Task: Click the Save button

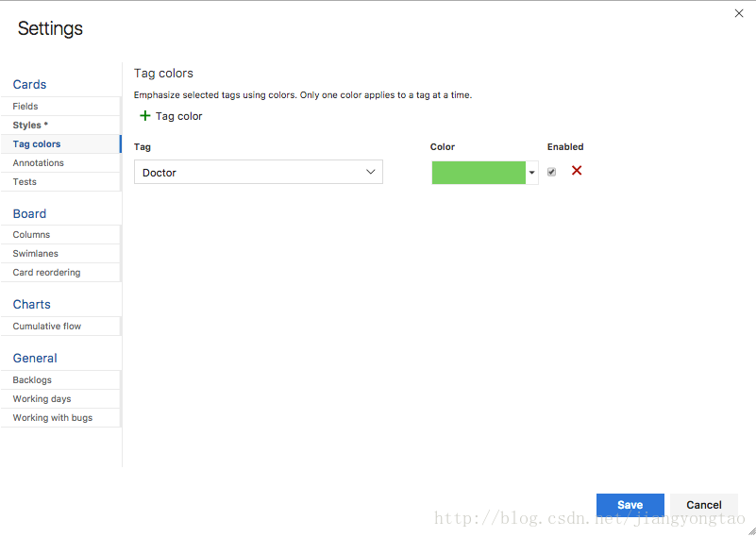Action: click(x=630, y=505)
